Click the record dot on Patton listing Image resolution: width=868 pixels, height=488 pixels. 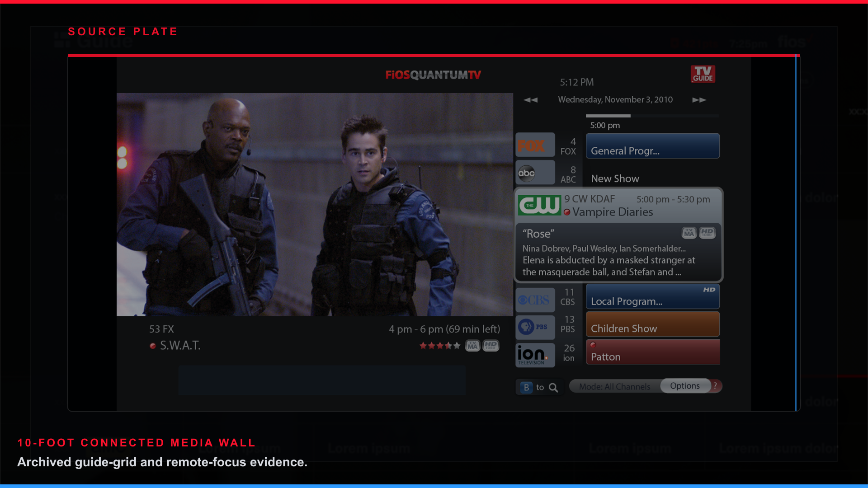coord(593,345)
